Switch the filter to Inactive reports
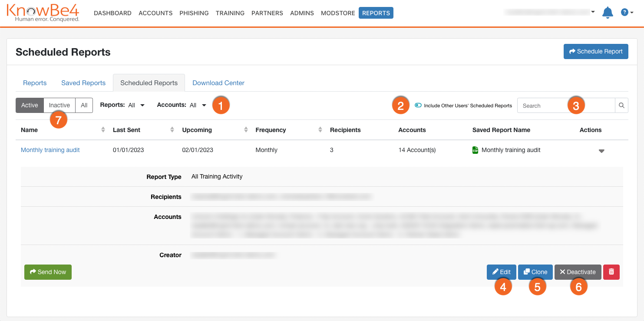This screenshot has height=321, width=644. pos(59,105)
